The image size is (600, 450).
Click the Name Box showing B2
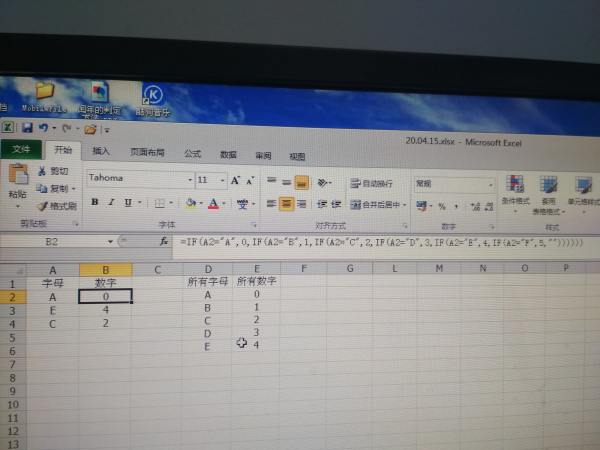tap(52, 241)
